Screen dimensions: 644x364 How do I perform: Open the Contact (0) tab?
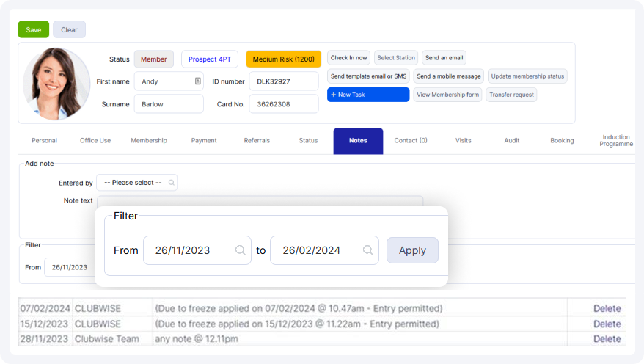(411, 141)
